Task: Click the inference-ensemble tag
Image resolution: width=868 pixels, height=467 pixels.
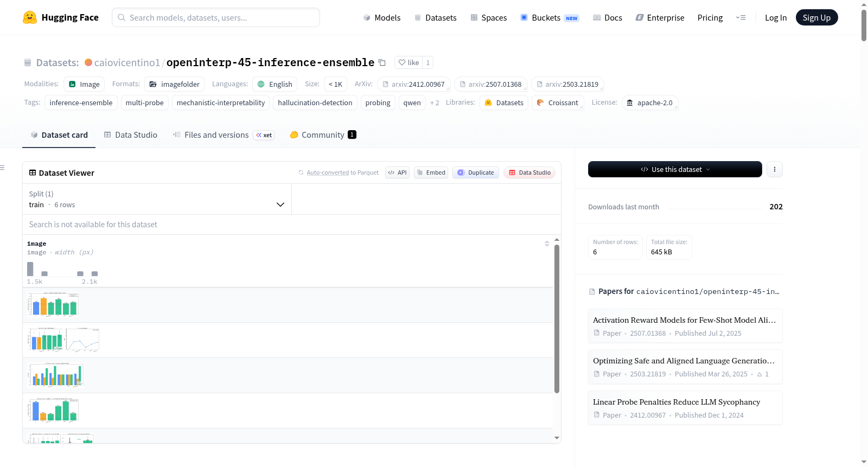Action: pyautogui.click(x=81, y=103)
